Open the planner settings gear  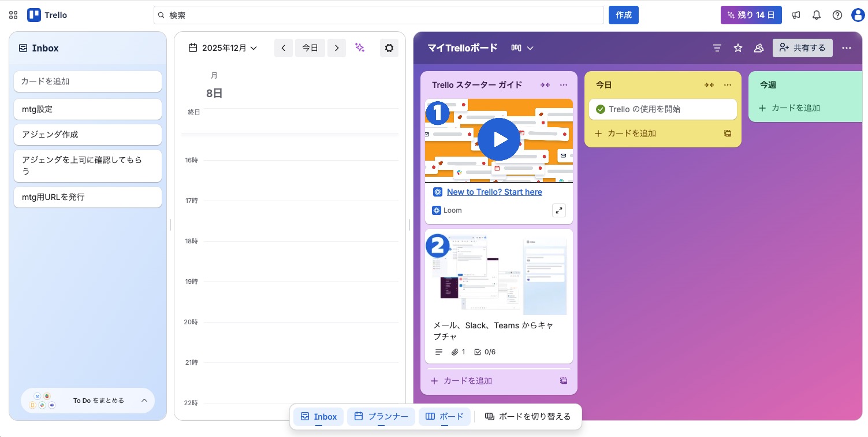pyautogui.click(x=389, y=48)
